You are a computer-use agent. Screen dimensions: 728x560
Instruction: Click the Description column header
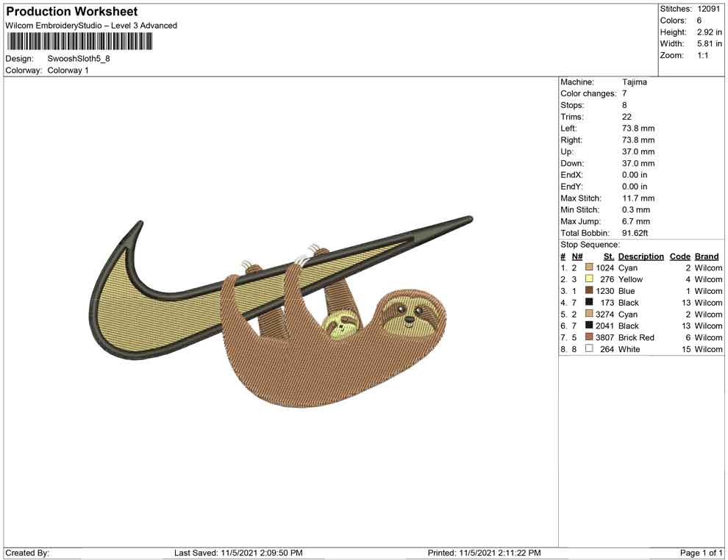tap(640, 256)
